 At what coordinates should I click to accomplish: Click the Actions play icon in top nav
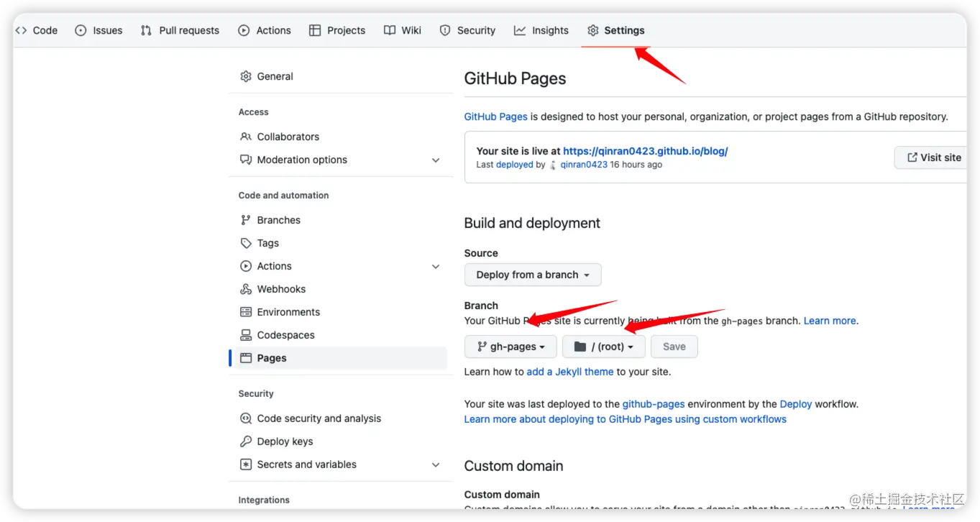point(244,30)
